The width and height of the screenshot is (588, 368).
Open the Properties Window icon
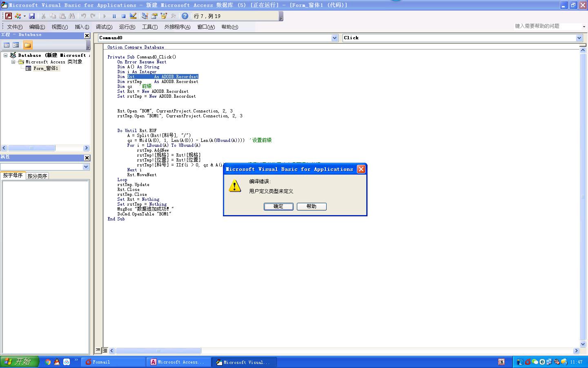pos(154,16)
